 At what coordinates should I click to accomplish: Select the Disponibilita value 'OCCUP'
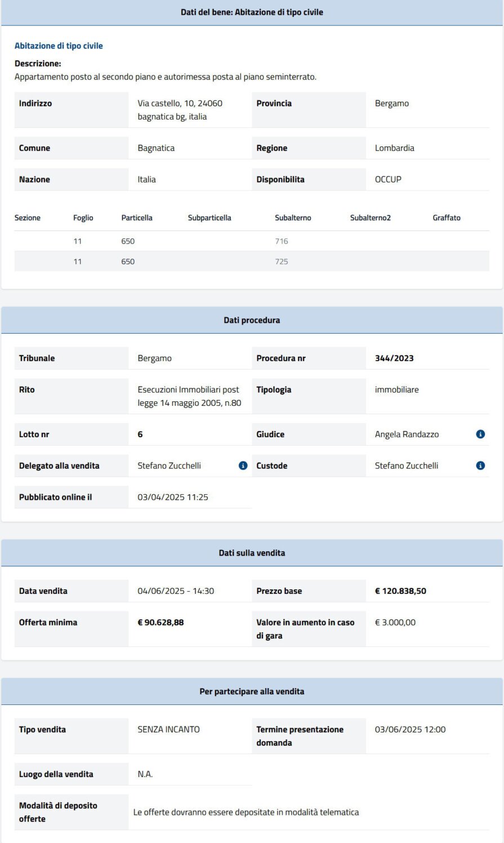(388, 180)
